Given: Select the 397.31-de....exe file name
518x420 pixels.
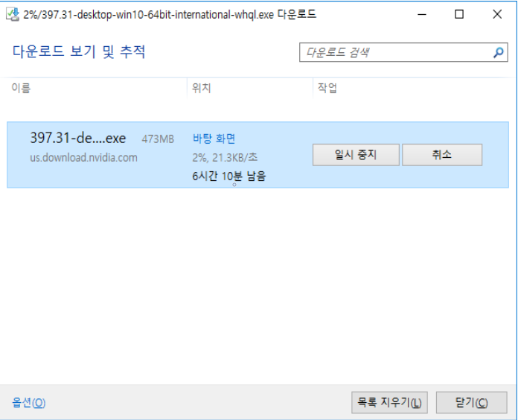Looking at the screenshot, I should point(78,138).
